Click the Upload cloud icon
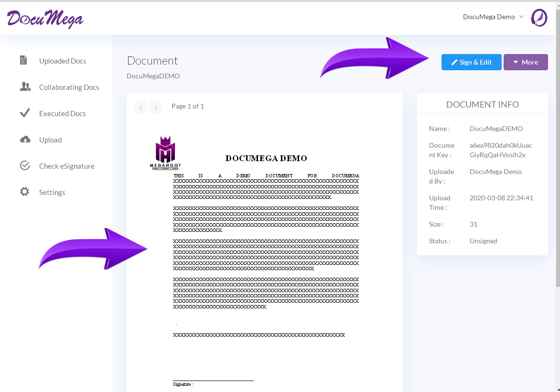This screenshot has height=392, width=560. 25,140
